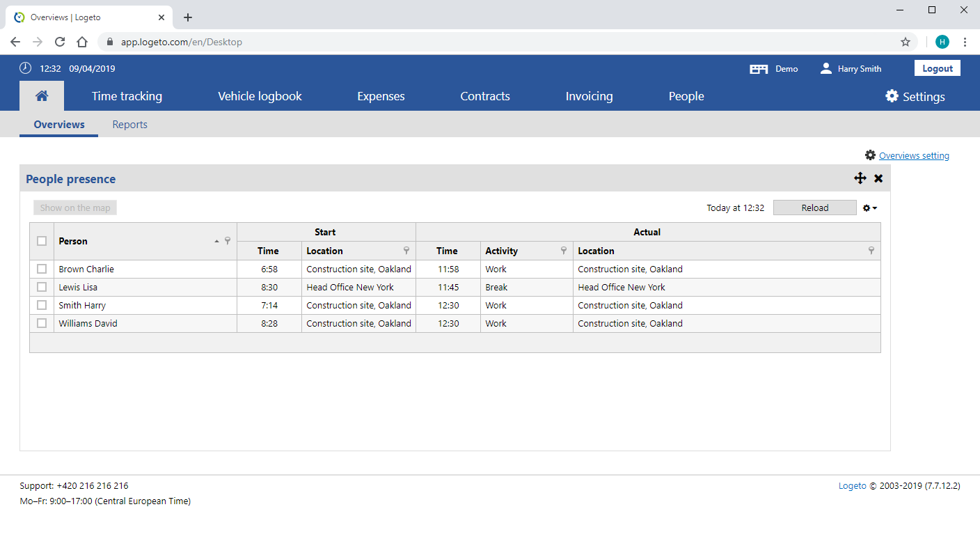
Task: Click the Logout button
Action: (x=938, y=68)
